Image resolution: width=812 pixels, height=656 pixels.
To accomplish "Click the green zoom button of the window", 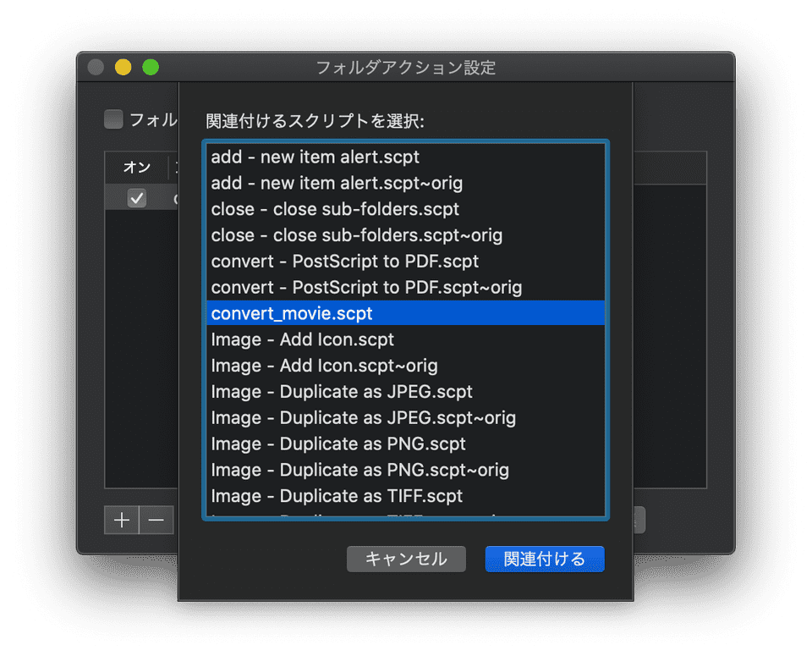I will point(151,67).
